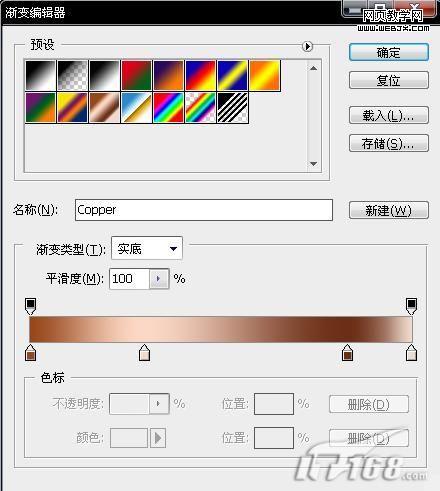This screenshot has height=491, width=440.
Task: Select the orange-yellow-orange gradient preset
Action: 265,75
